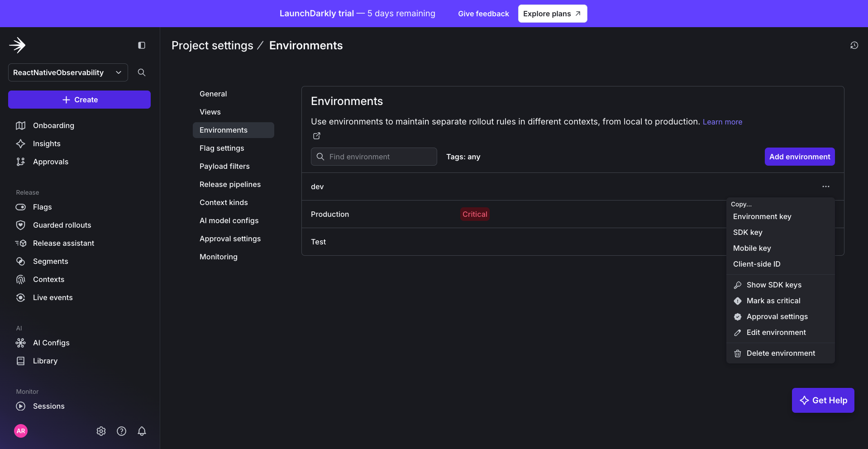Screen dimensions: 868x449
Task: Open AI Configs
Action: (x=51, y=343)
